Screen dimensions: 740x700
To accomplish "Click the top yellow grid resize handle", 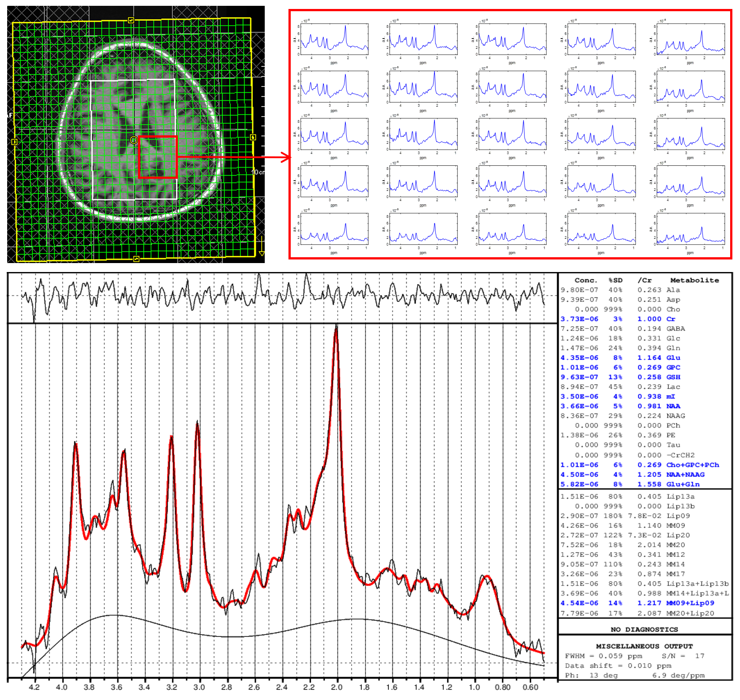I will (131, 20).
